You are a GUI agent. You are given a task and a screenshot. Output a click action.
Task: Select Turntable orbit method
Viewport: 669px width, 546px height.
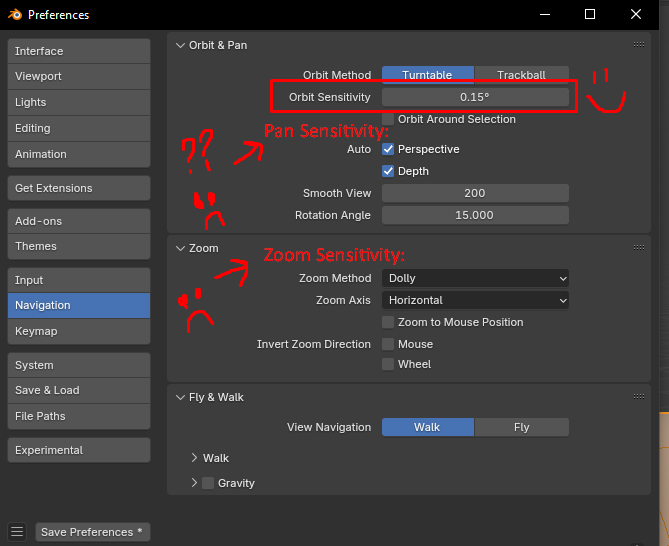coord(428,75)
